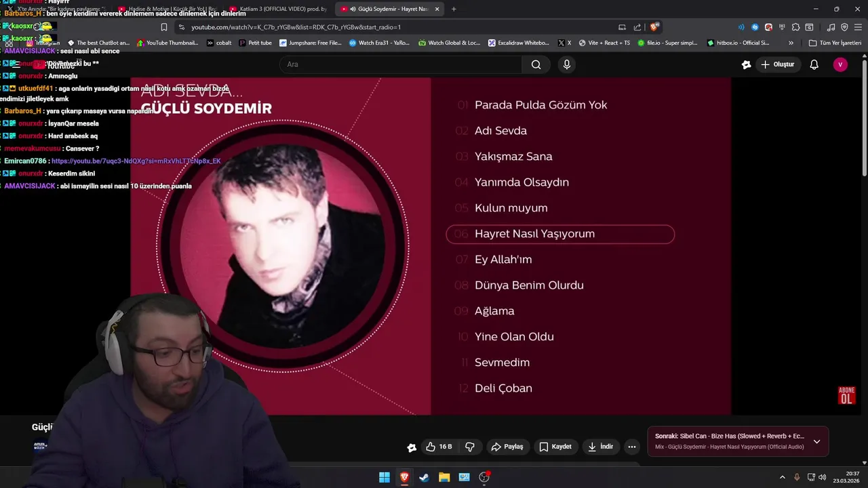The image size is (868, 488).
Task: Click the clock showing 20:37
Action: pos(852,473)
